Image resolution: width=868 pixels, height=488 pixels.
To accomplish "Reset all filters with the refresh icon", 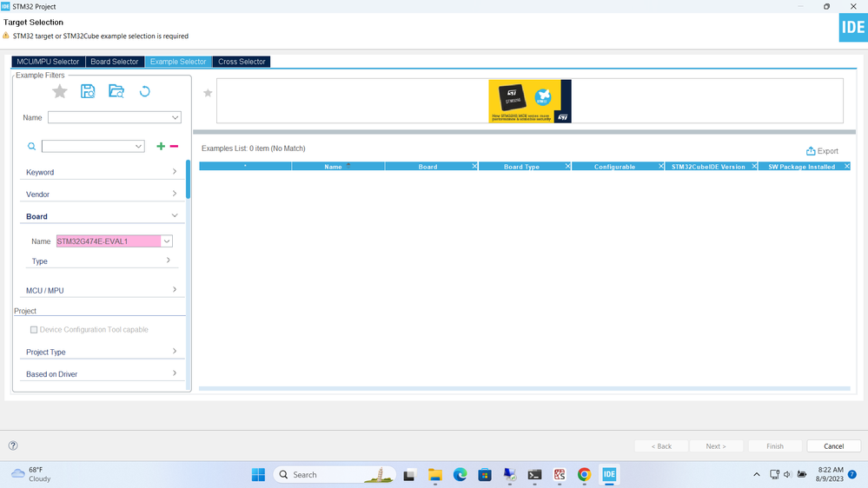I will (144, 91).
